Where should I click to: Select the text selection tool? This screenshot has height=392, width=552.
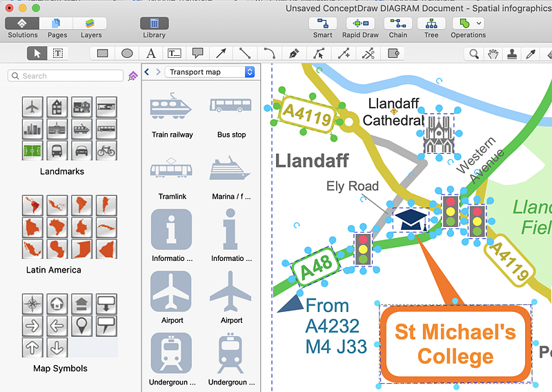tap(58, 54)
